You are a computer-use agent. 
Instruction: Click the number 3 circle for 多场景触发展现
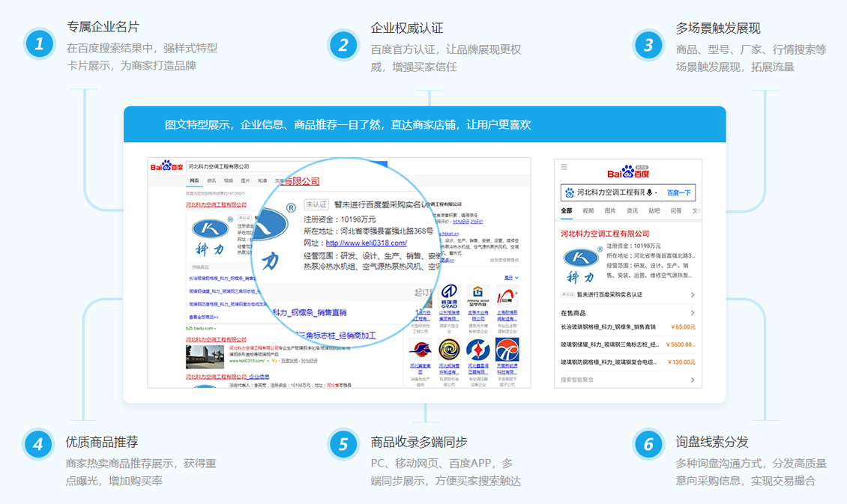coord(648,45)
